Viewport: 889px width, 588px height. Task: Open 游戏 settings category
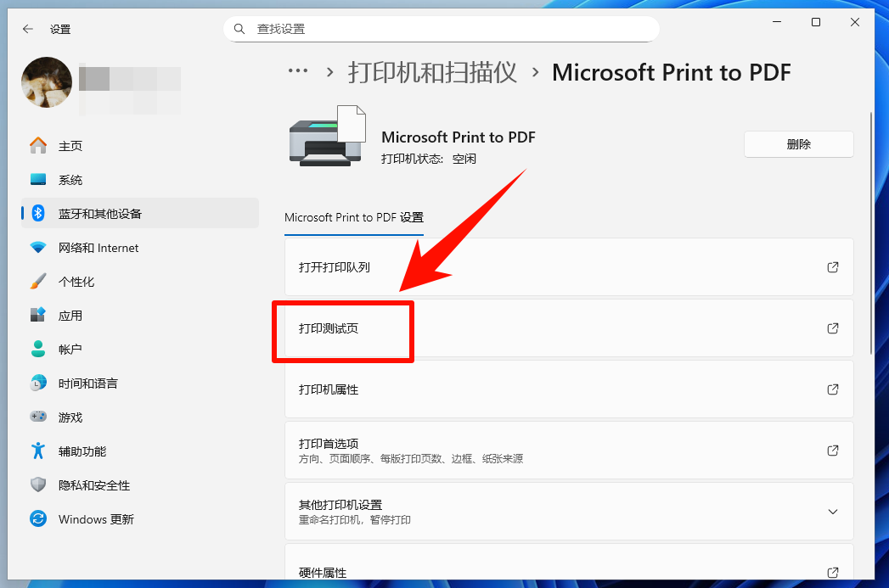140,417
